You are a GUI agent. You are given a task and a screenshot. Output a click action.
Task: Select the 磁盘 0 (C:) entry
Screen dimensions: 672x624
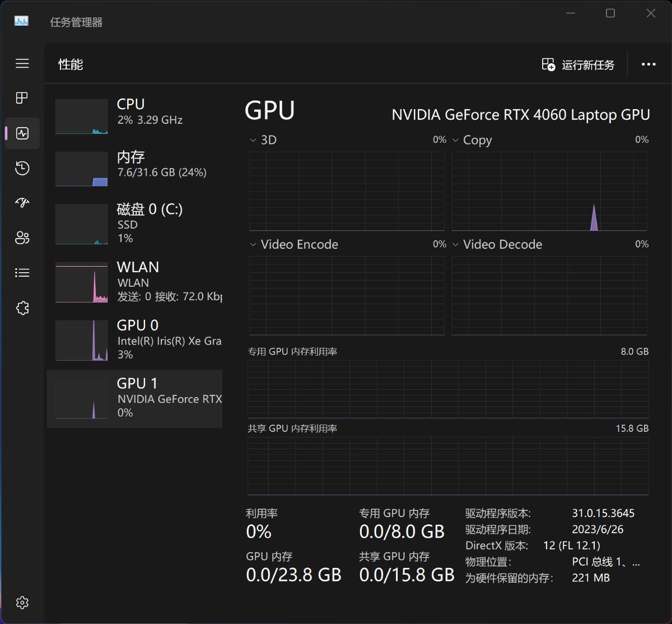135,223
